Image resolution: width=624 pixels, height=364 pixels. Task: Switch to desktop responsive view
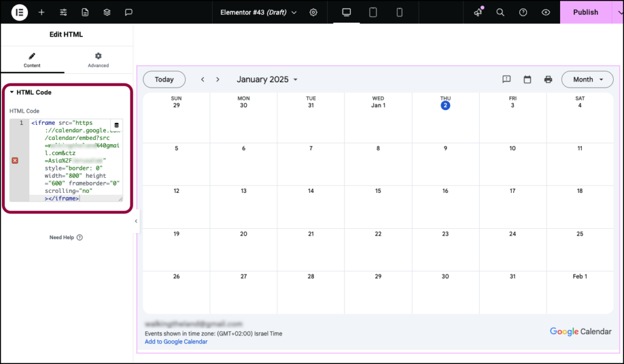coord(346,12)
